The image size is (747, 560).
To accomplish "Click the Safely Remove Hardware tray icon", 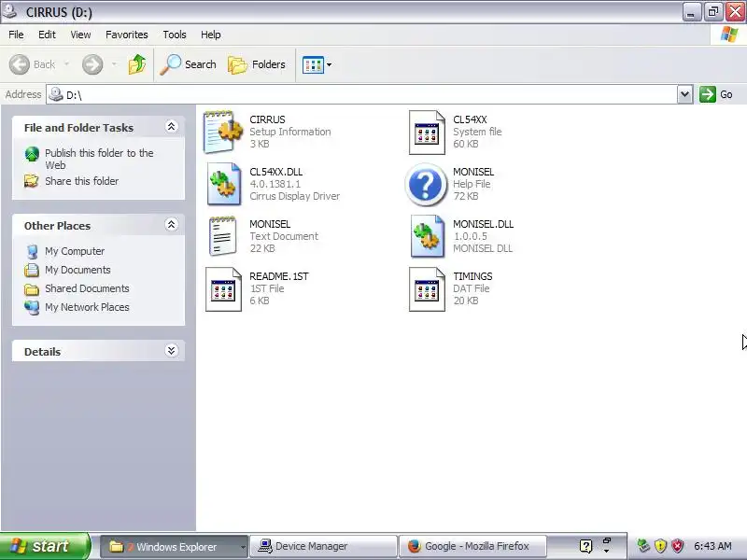I will point(643,546).
